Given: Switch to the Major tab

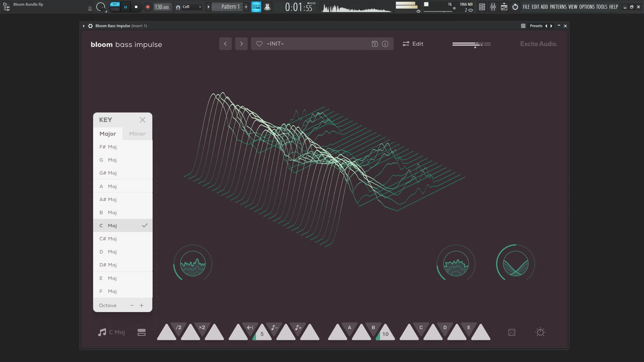Looking at the screenshot, I should tap(108, 134).
